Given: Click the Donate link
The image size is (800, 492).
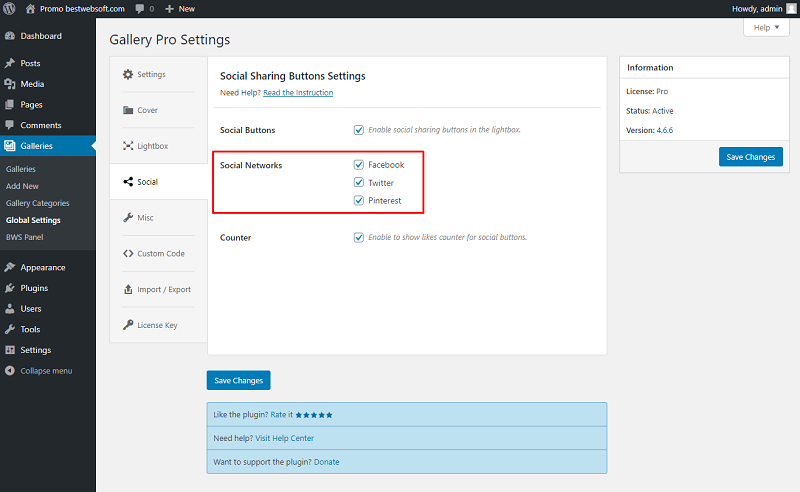Looking at the screenshot, I should click(x=327, y=461).
